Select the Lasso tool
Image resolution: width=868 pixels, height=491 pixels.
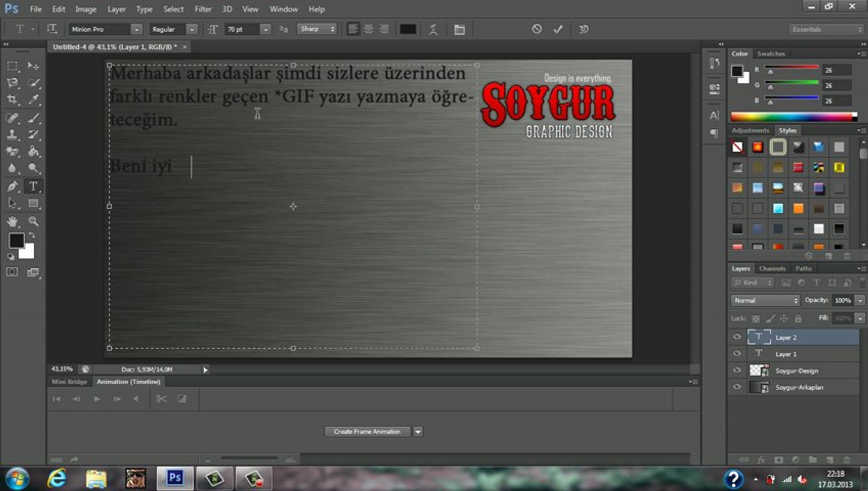point(12,83)
